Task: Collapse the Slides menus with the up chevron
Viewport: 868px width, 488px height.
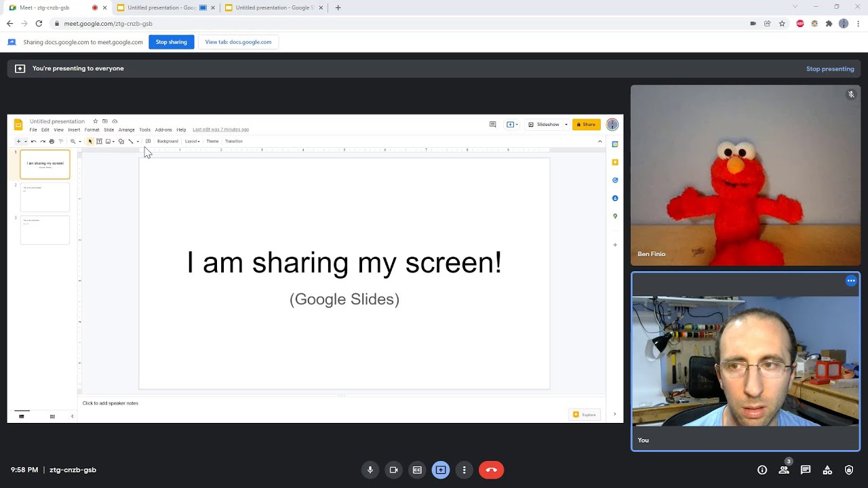Action: click(x=599, y=141)
